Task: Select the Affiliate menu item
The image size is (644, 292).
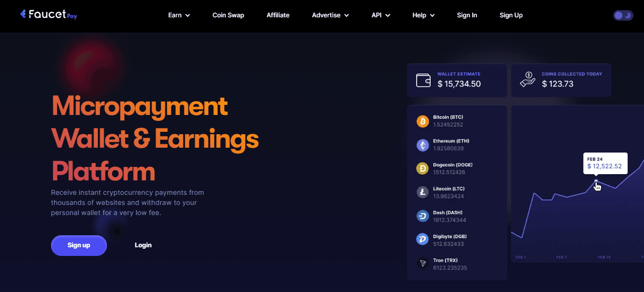Action: click(x=278, y=15)
